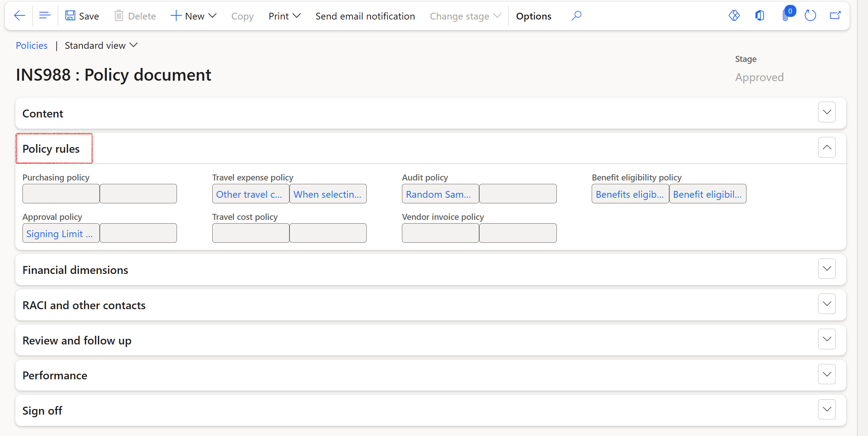Open 'Benefits eligib...' policy link
The height and width of the screenshot is (436, 868).
coord(630,194)
